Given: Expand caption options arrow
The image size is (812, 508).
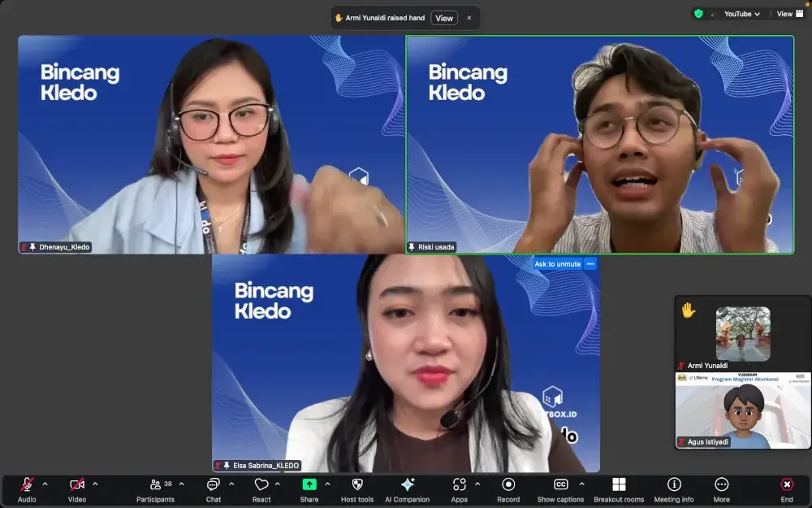Looking at the screenshot, I should point(582,484).
